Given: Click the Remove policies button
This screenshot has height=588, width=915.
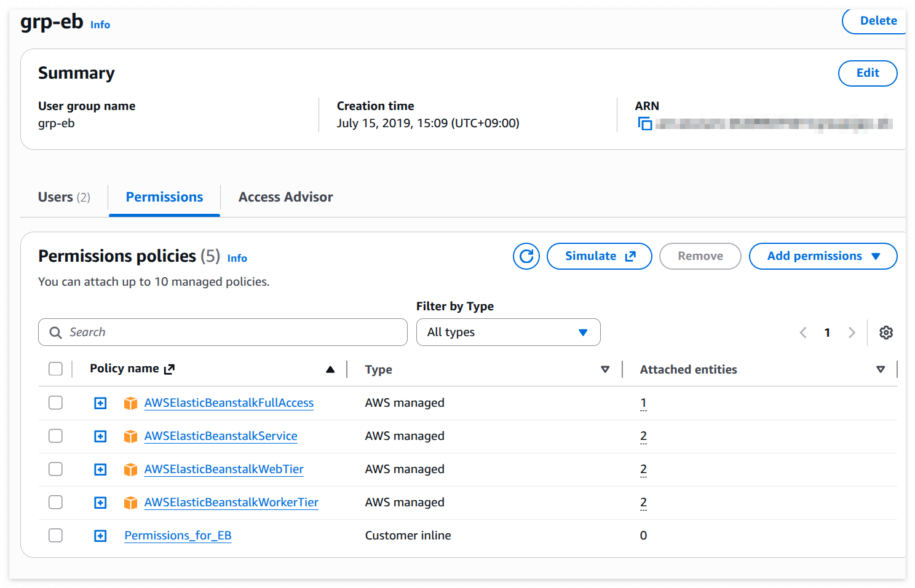Looking at the screenshot, I should point(700,256).
